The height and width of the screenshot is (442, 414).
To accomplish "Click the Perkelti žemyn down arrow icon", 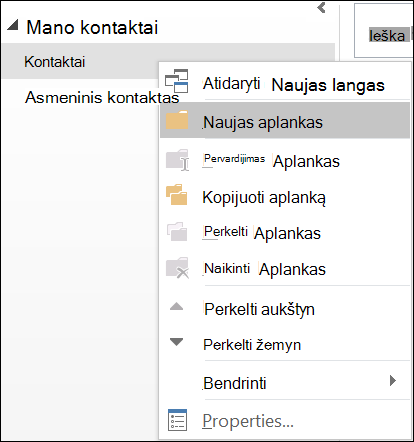I will pos(176,342).
